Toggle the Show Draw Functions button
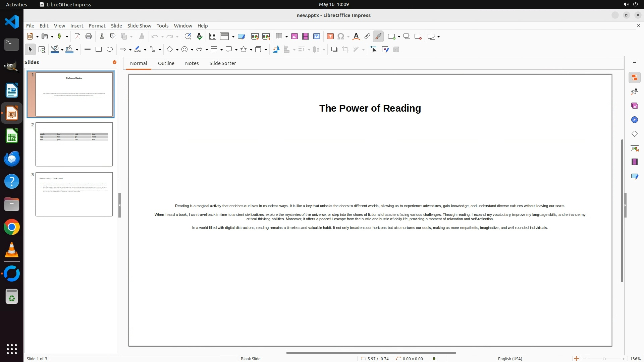Screen dimensions: 644x362 point(378,37)
